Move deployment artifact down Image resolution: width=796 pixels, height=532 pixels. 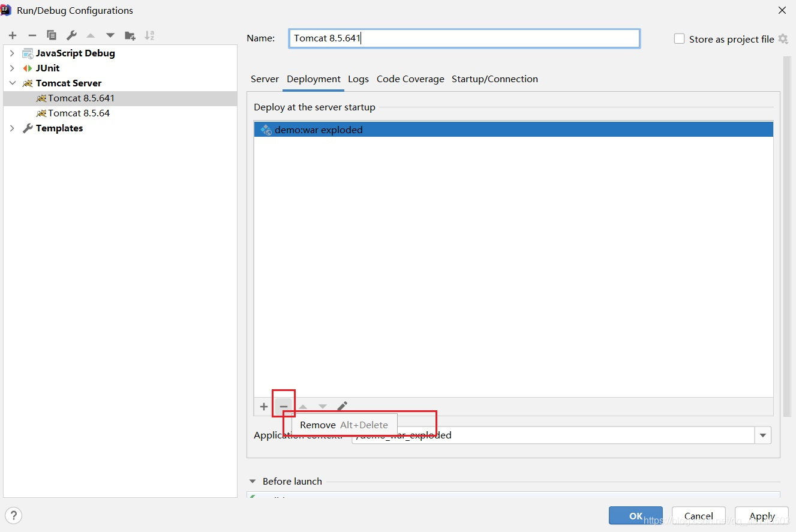(323, 407)
